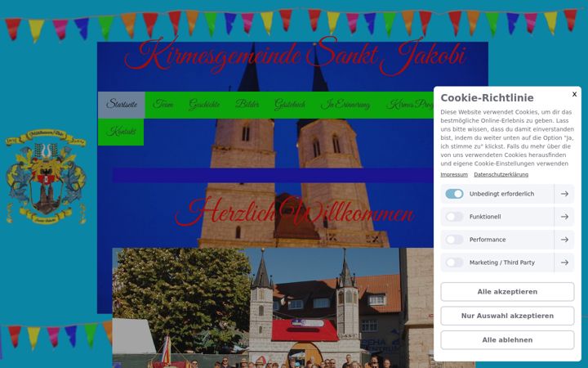Expand the Funktionell details arrow
588x368 pixels.
pyautogui.click(x=564, y=217)
